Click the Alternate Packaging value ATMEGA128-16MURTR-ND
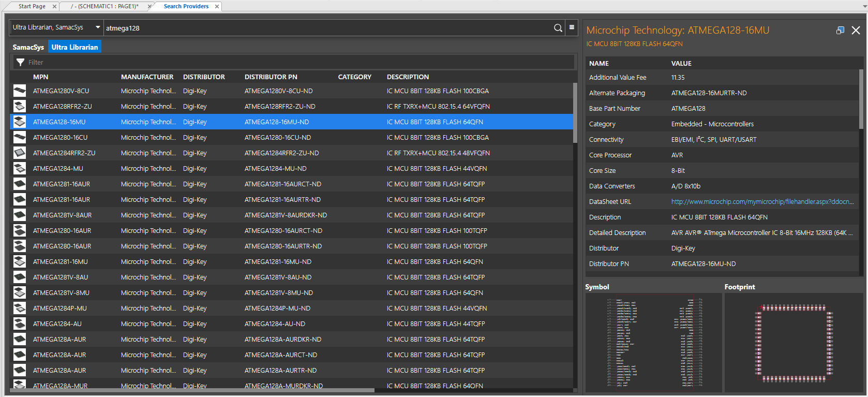The image size is (868, 397). tap(709, 93)
